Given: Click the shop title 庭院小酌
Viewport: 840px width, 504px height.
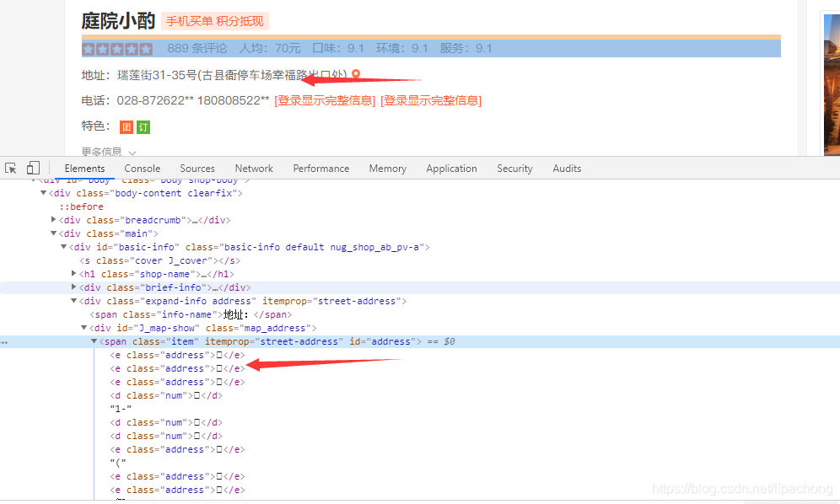Looking at the screenshot, I should 118,21.
